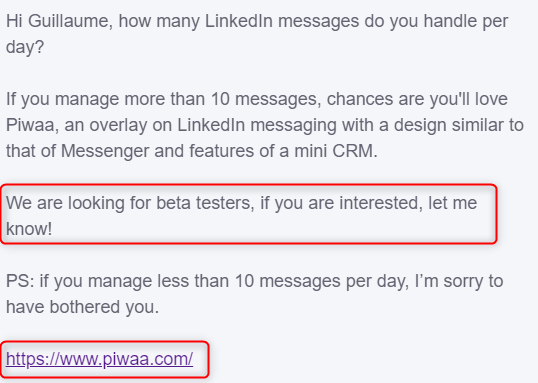Image resolution: width=538 pixels, height=383 pixels.
Task: Click the word "handle" in the first line
Action: point(448,21)
